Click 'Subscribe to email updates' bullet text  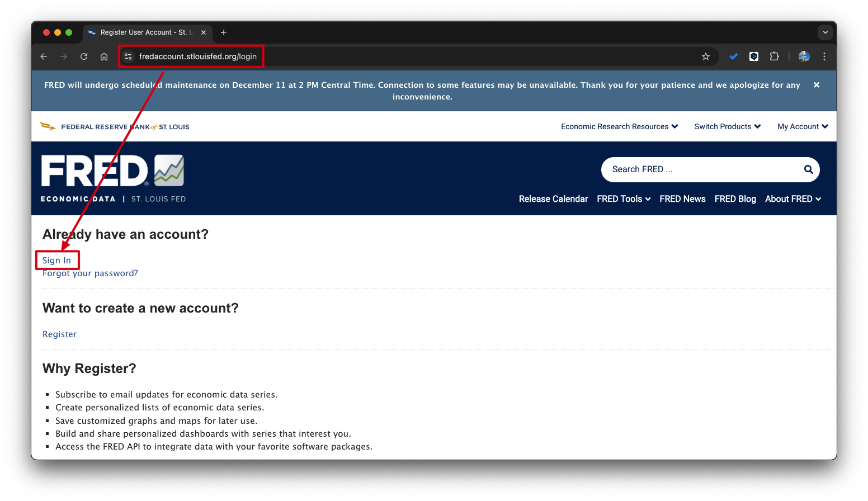(x=167, y=395)
